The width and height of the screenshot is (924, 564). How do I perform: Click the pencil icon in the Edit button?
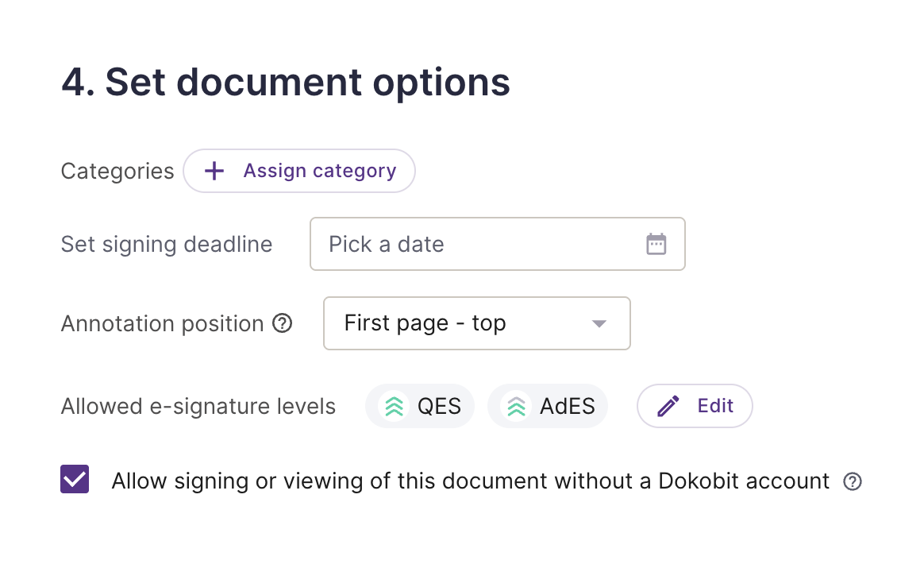tap(668, 406)
